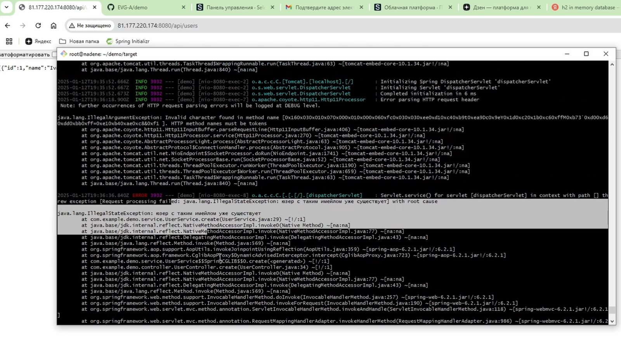Viewport: 621px width, 364px height.
Task: Toggle the Автоформатировать checkbox
Action: pyautogui.click(x=54, y=54)
